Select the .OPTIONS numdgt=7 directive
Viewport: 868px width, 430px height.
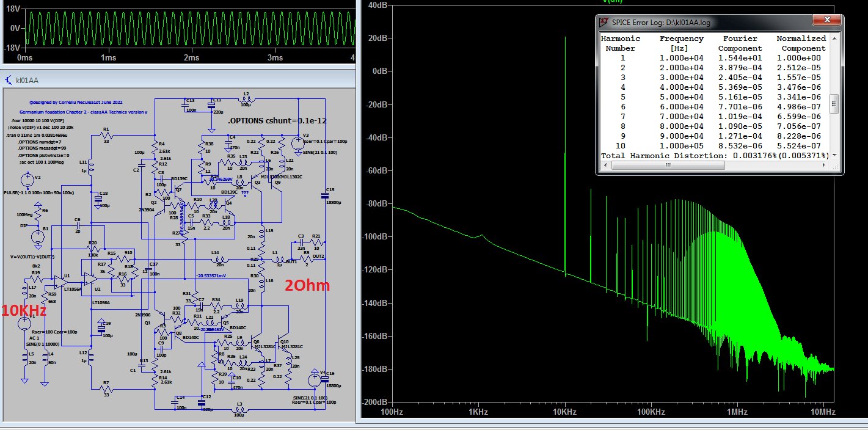[x=39, y=142]
